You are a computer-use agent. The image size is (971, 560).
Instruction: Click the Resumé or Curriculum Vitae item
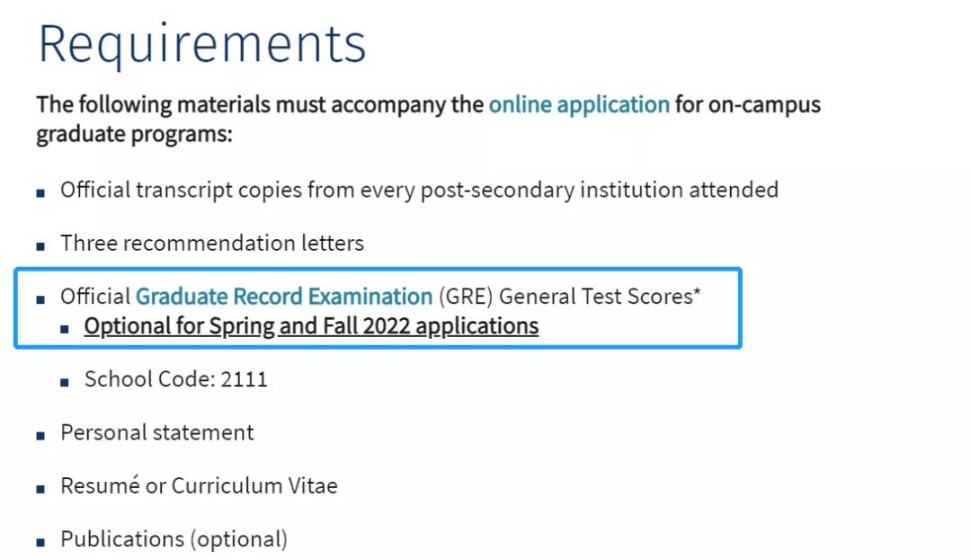(199, 485)
